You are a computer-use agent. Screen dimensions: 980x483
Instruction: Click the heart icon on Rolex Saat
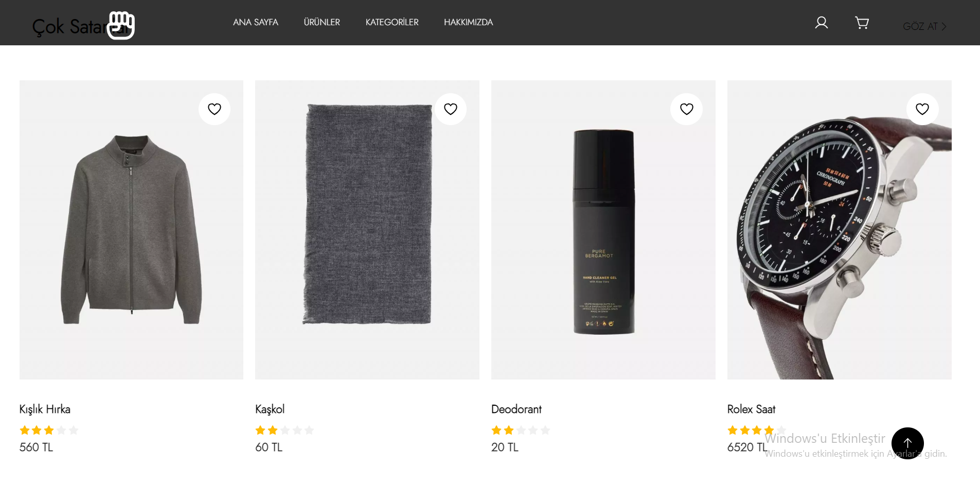pyautogui.click(x=922, y=109)
